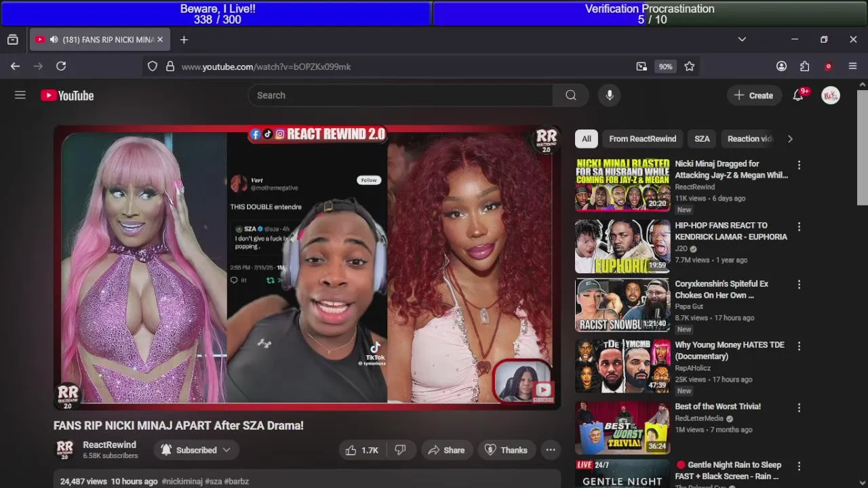Like the video with thumbs up
868x488 pixels.
(362, 450)
